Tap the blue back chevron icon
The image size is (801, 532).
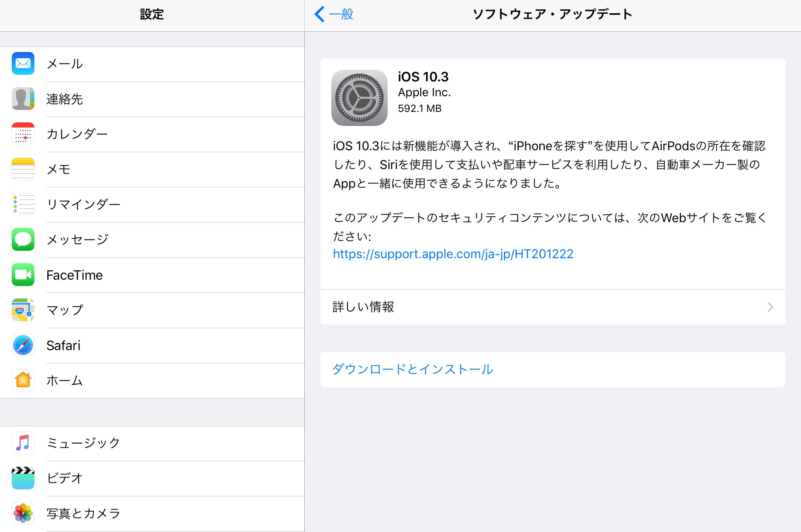(319, 14)
